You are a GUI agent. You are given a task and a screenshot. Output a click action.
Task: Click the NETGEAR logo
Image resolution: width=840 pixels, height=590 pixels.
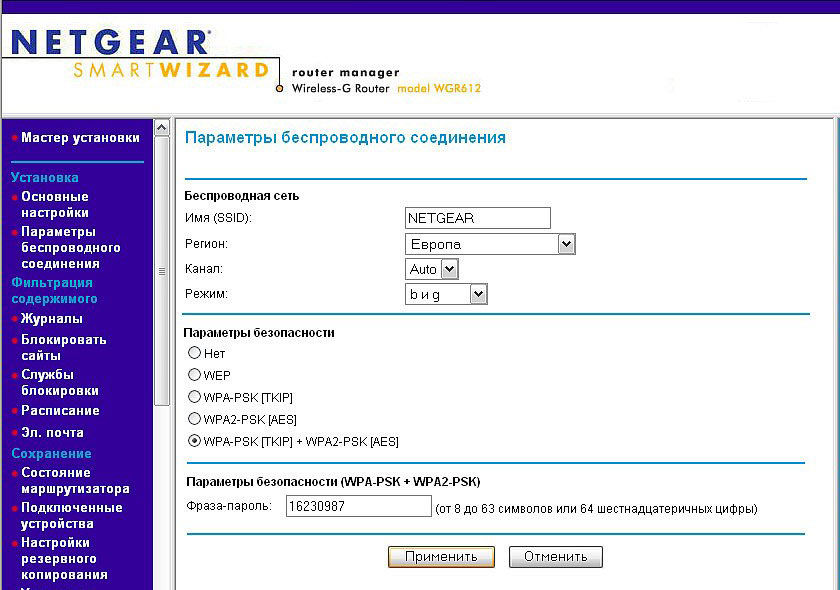110,42
